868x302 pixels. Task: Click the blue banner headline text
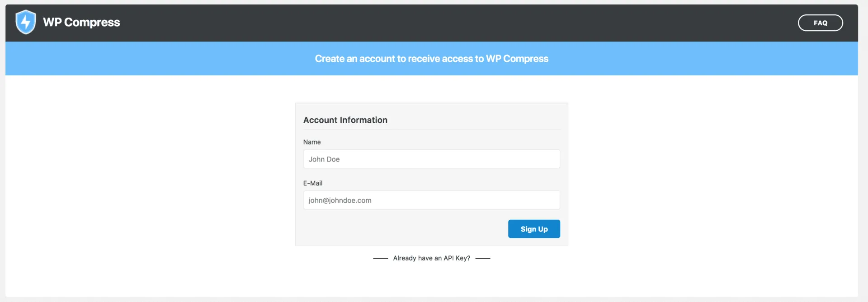coord(431,59)
